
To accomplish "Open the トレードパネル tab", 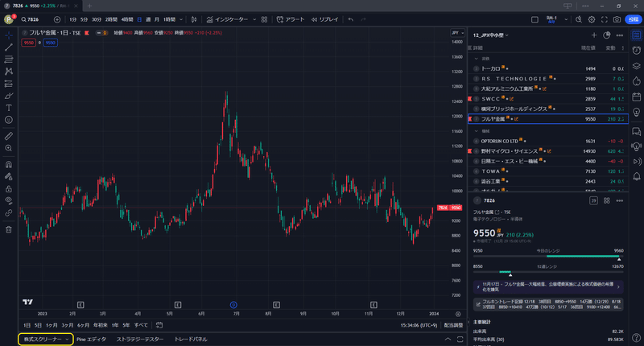I will click(191, 339).
